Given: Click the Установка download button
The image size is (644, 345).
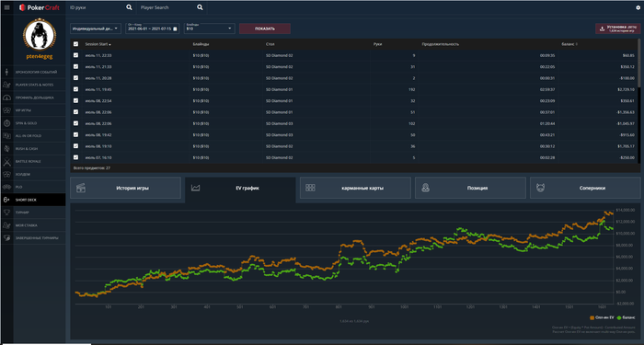Looking at the screenshot, I should (x=617, y=29).
